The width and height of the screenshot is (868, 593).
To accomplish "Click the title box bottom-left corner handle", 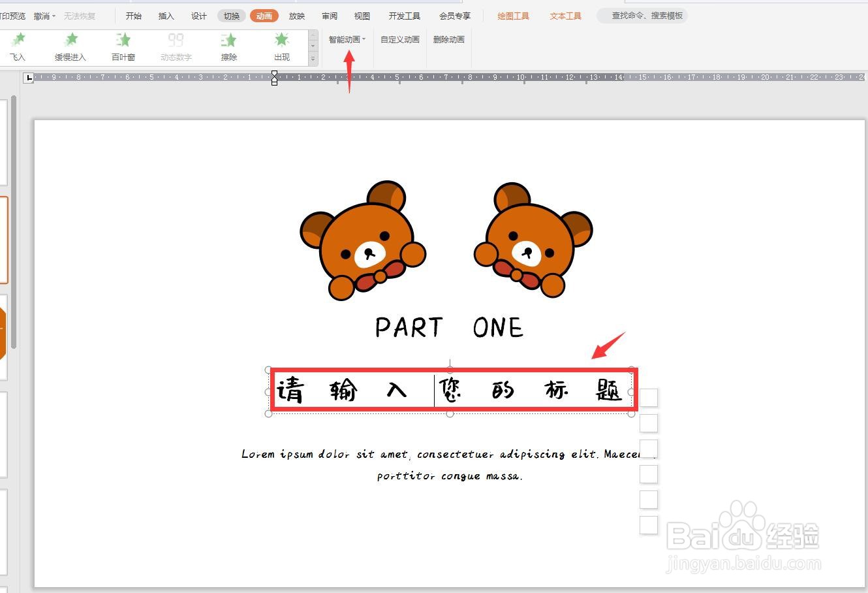I will pyautogui.click(x=268, y=413).
